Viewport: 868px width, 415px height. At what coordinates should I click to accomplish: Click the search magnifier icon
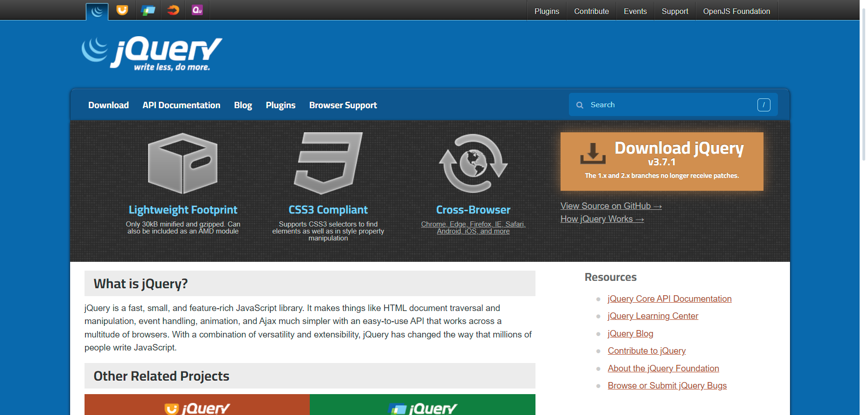pyautogui.click(x=580, y=105)
